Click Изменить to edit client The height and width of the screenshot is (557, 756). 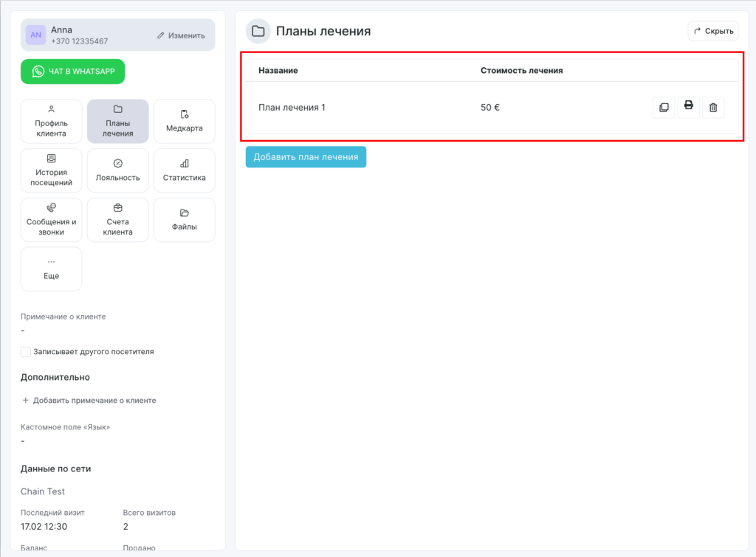point(181,35)
